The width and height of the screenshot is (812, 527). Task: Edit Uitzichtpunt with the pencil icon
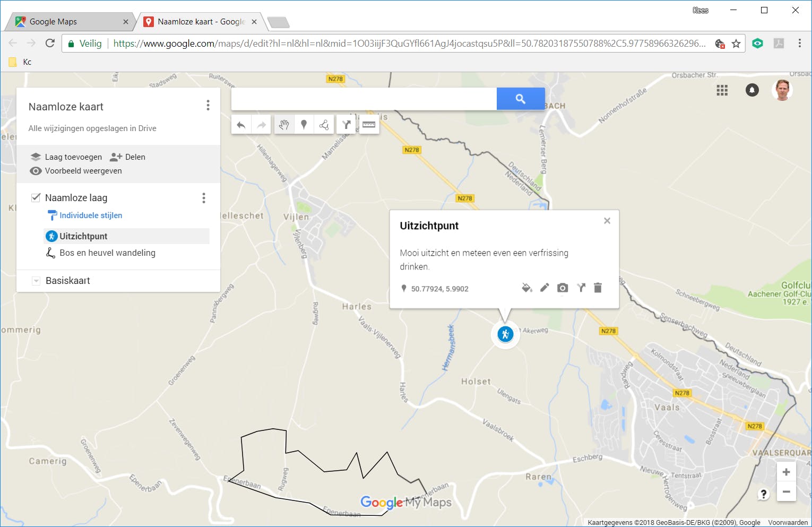pyautogui.click(x=545, y=288)
